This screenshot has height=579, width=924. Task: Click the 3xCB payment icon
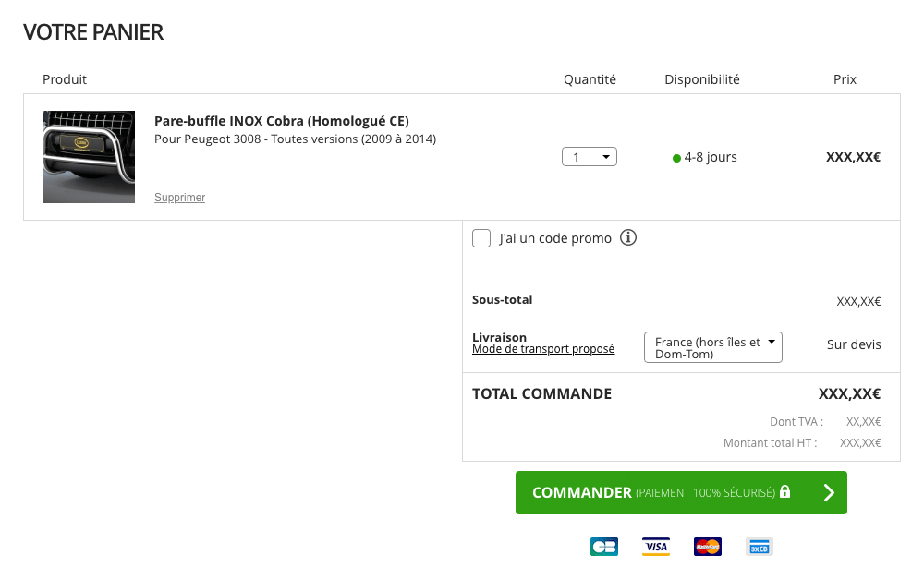point(759,547)
